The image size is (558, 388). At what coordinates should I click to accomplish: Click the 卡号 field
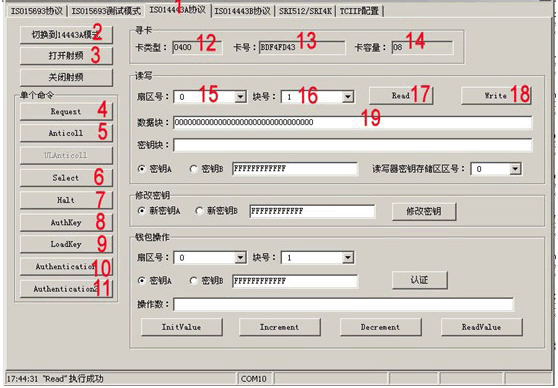[302, 47]
